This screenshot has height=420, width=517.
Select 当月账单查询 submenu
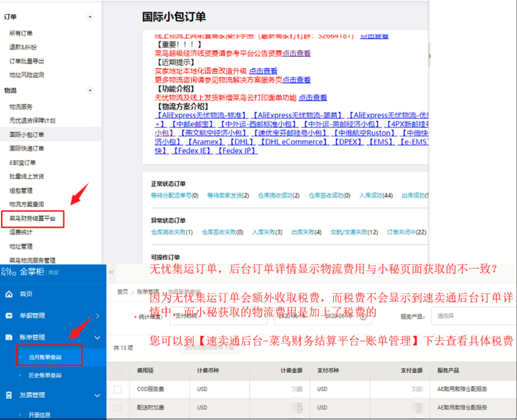[45, 357]
